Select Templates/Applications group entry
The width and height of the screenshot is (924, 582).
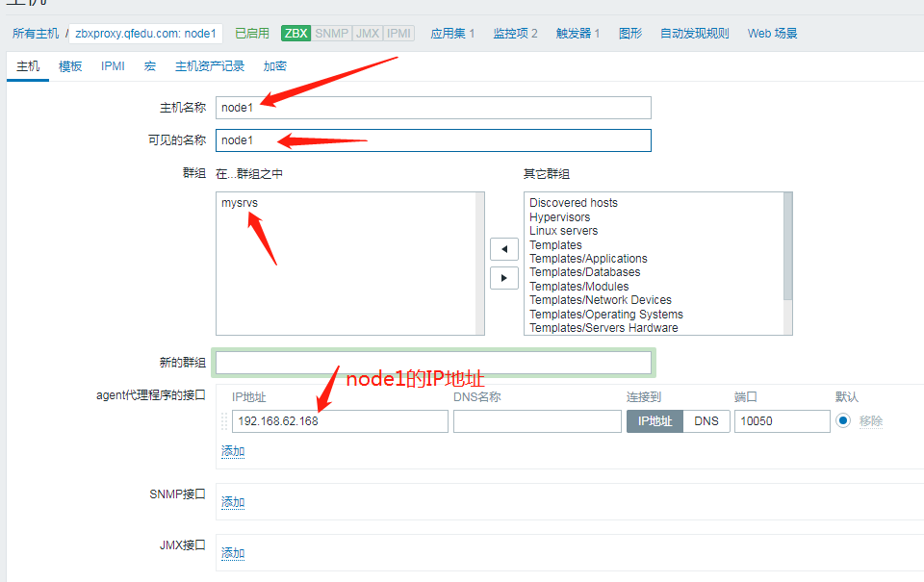[x=588, y=258]
